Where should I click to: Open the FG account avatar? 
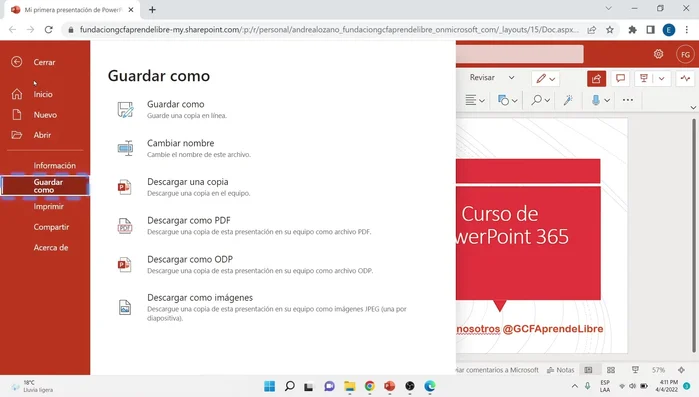click(685, 54)
